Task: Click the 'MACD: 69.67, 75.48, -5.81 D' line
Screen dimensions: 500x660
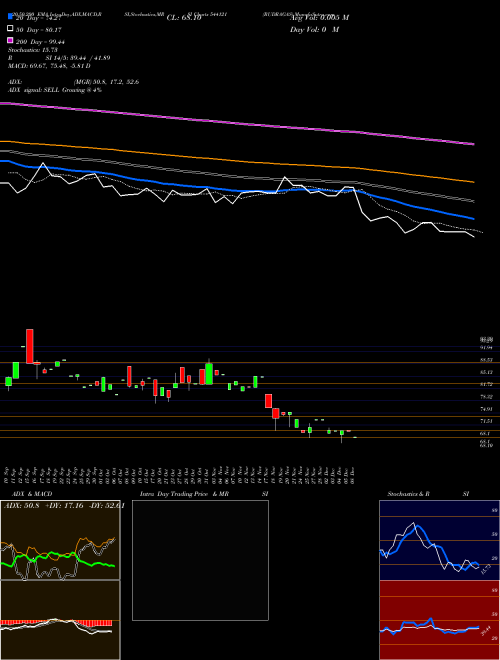Action: (49, 66)
